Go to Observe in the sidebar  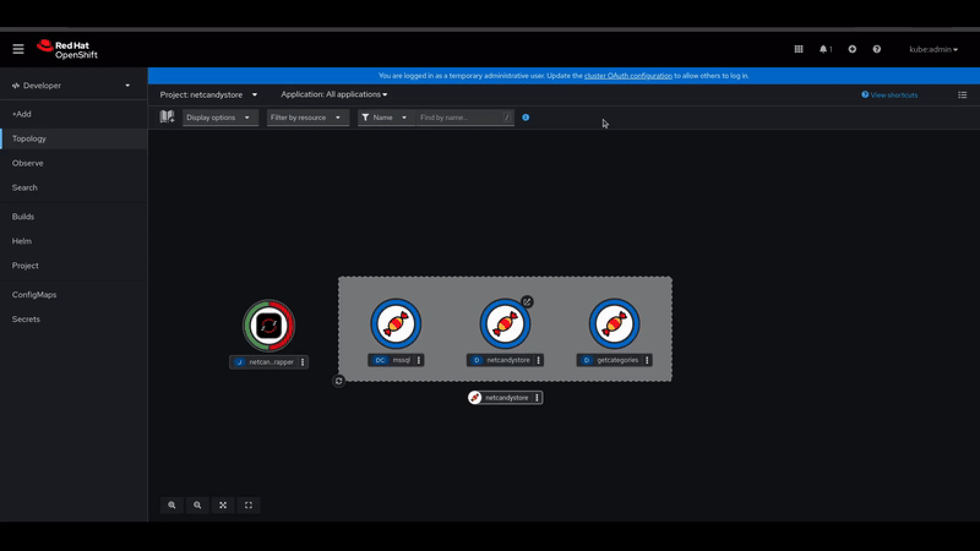(x=28, y=163)
